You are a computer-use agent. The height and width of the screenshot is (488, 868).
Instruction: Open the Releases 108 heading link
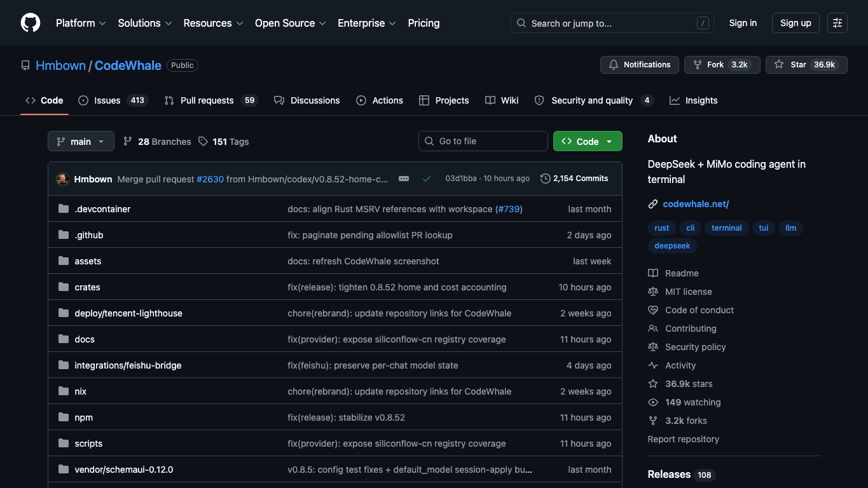pyautogui.click(x=681, y=474)
